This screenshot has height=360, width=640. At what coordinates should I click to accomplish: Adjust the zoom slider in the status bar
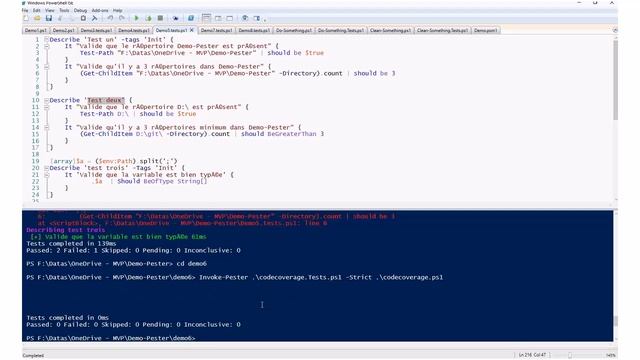coord(570,355)
